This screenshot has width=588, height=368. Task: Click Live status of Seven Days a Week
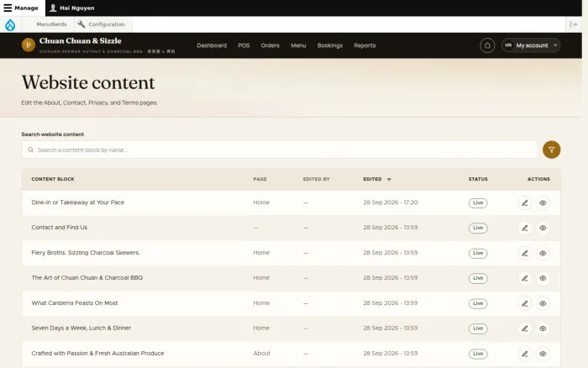pyautogui.click(x=478, y=329)
